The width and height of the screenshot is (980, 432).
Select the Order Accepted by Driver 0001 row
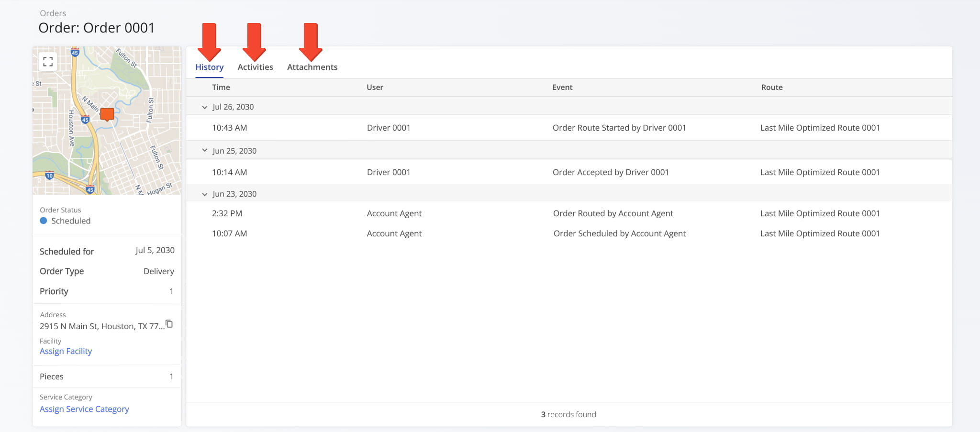(x=611, y=172)
